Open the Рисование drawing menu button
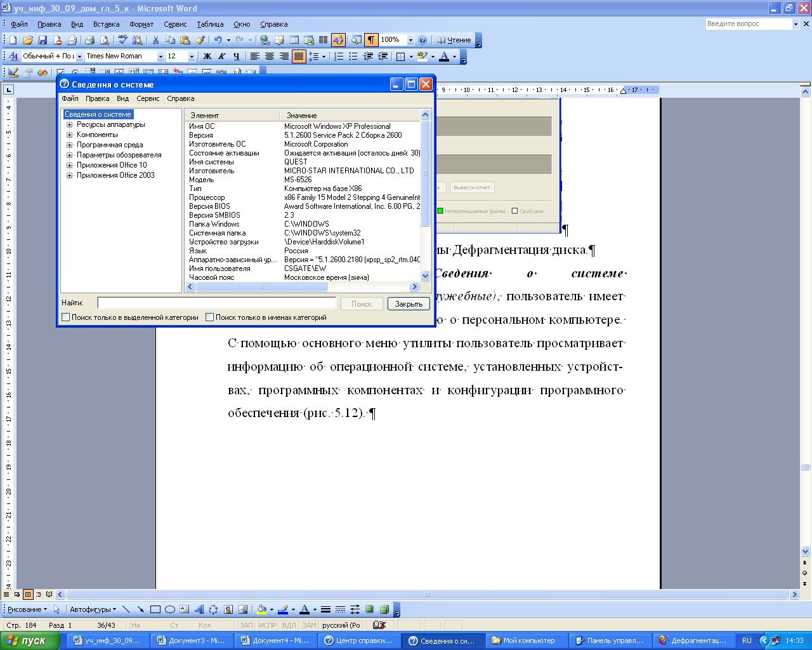812x650 pixels. pos(27,609)
